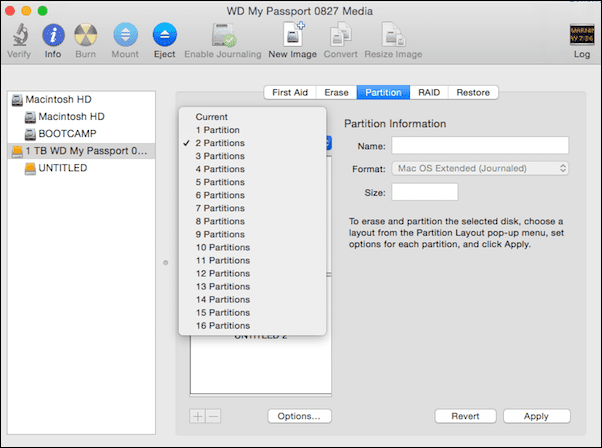Click the Convert toolbar icon
The image size is (602, 448).
tap(341, 35)
